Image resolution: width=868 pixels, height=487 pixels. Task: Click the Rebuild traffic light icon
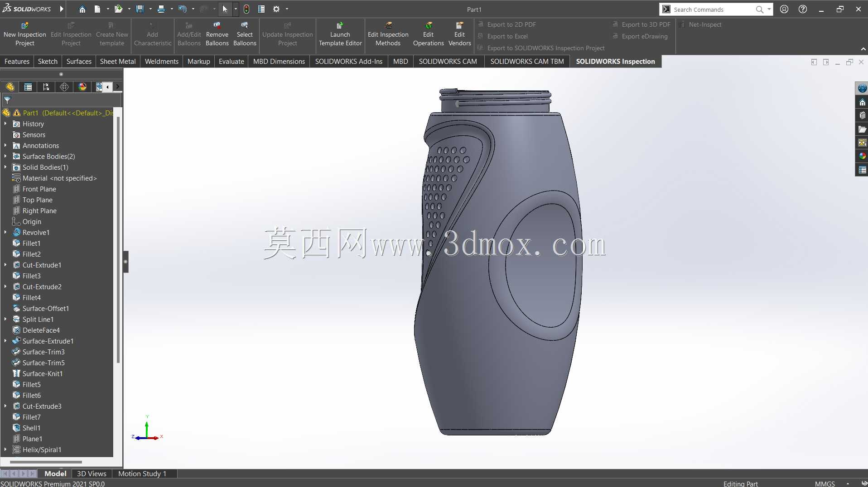coord(246,9)
